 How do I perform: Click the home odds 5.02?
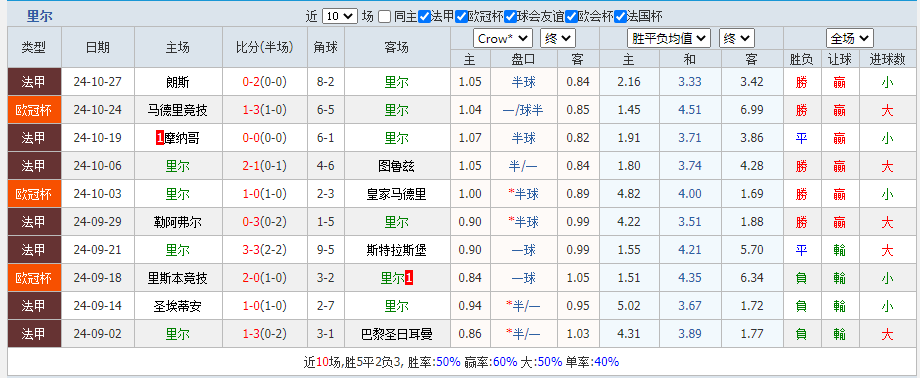pyautogui.click(x=628, y=306)
